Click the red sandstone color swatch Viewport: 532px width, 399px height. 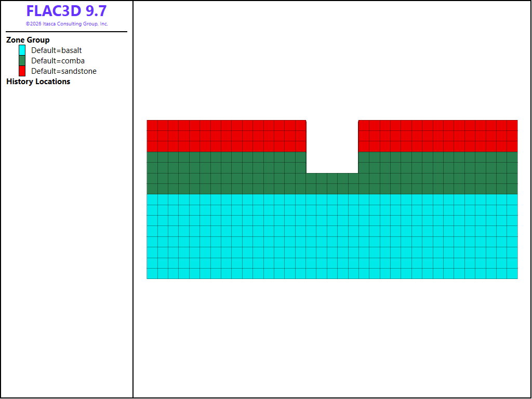coord(22,71)
